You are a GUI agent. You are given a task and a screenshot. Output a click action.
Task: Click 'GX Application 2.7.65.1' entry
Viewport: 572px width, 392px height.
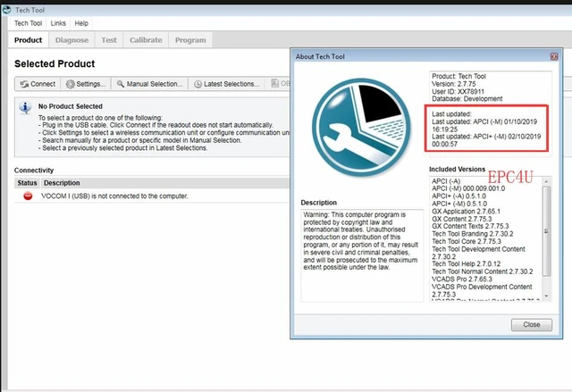(467, 212)
